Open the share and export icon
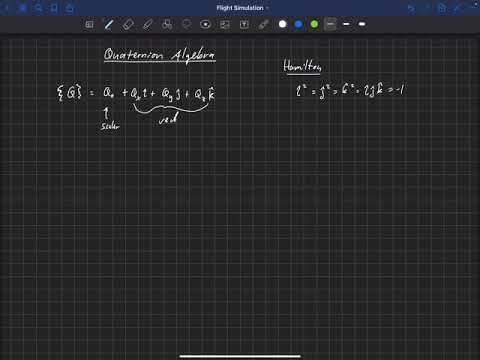 69,8
